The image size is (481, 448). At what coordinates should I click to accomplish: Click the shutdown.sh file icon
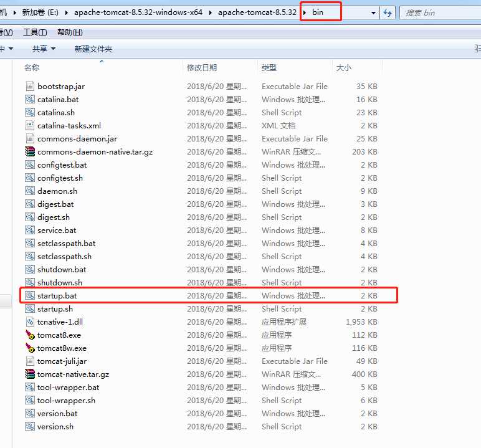click(x=30, y=283)
